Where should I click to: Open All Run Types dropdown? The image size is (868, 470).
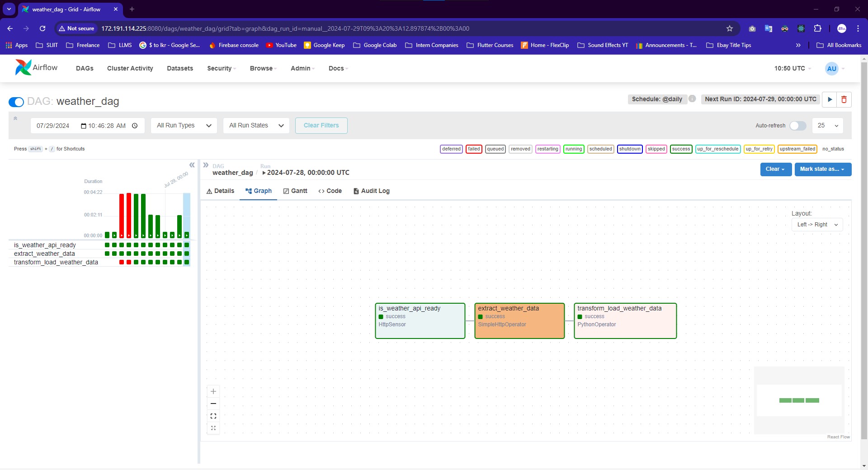tap(184, 126)
